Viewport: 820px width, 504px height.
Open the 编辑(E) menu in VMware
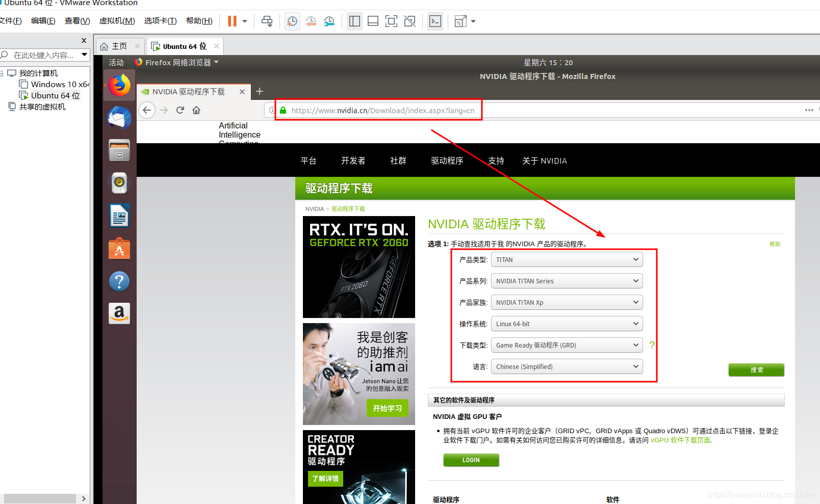point(43,21)
